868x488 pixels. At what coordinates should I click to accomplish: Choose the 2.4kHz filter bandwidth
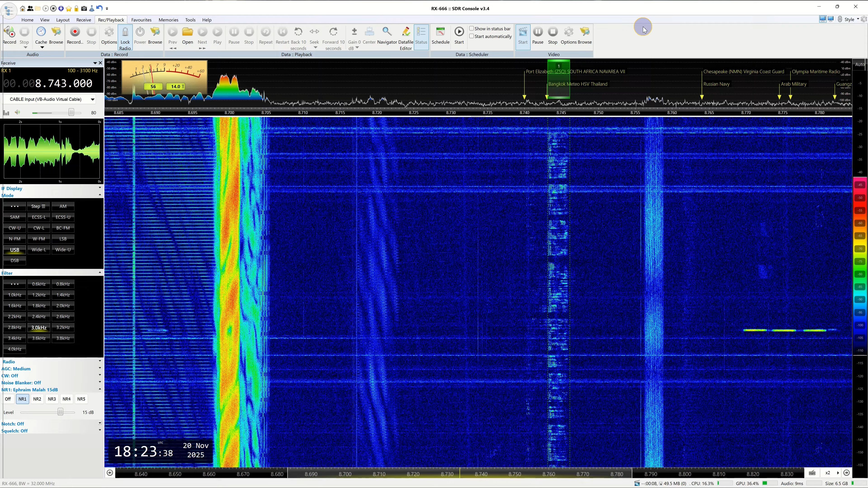(x=39, y=317)
